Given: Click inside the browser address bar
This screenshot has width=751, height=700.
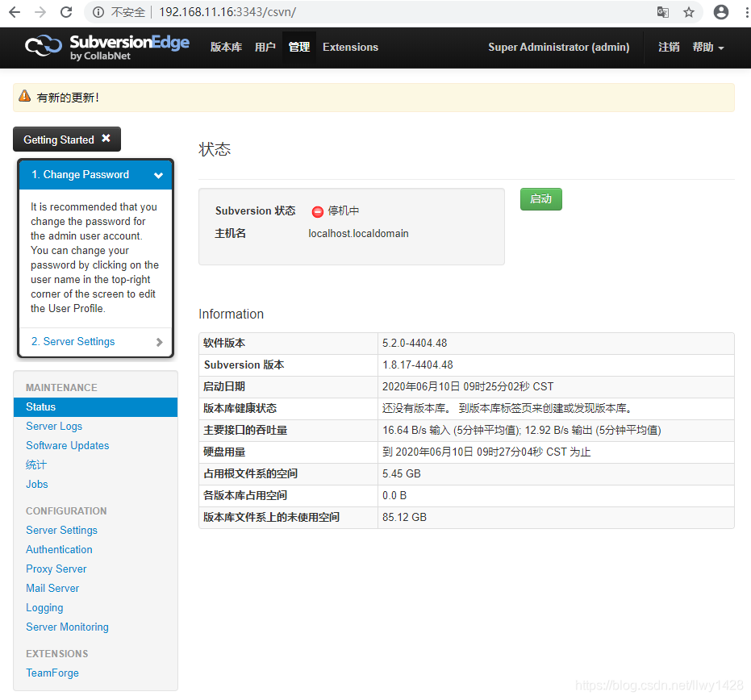Looking at the screenshot, I should click(323, 12).
